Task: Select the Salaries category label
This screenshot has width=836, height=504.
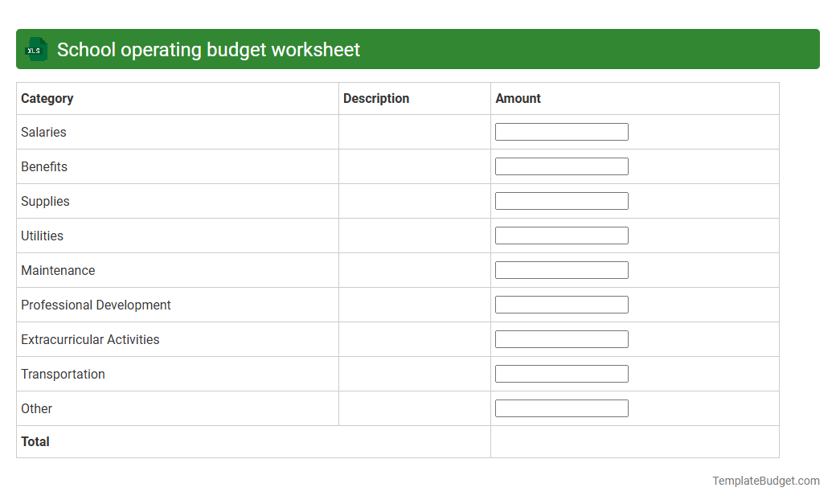Action: click(43, 132)
